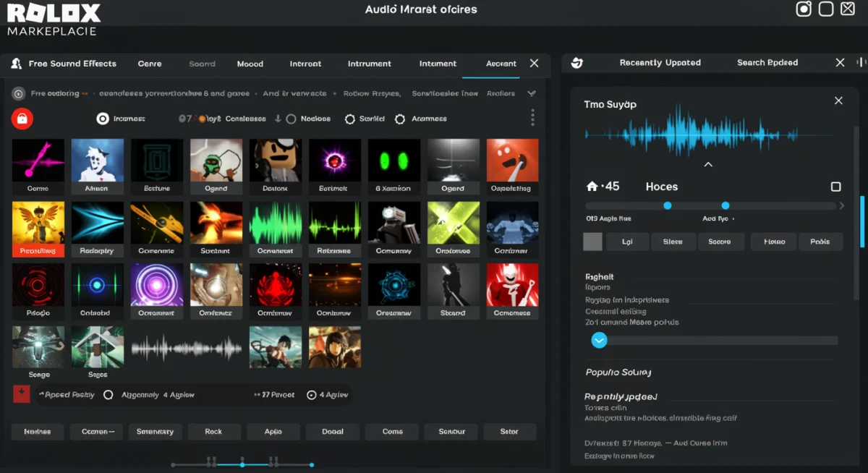
Task: Expand the filter row chevron dropdown
Action: [x=532, y=93]
